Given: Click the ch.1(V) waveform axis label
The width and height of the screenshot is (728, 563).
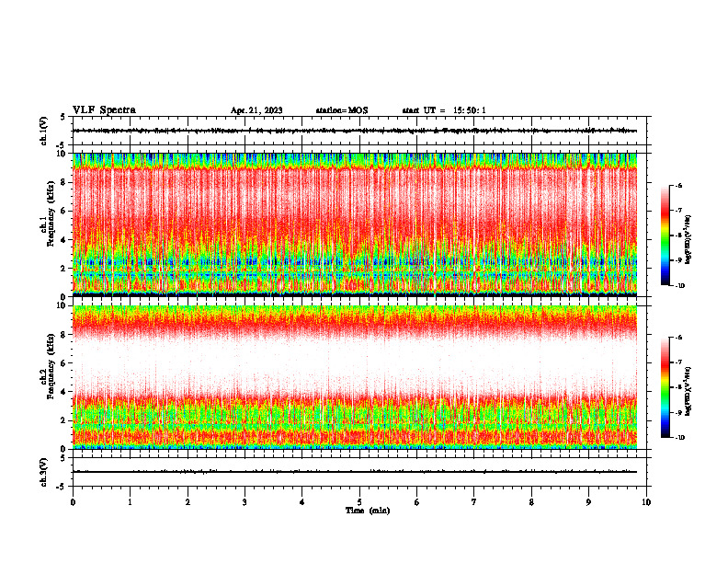Looking at the screenshot, I should click(x=43, y=131).
